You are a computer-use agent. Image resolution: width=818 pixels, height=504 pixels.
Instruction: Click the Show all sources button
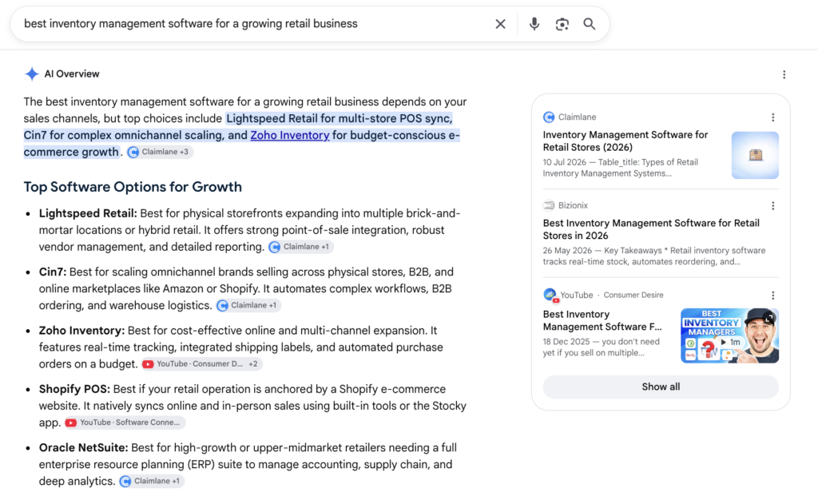[661, 387]
